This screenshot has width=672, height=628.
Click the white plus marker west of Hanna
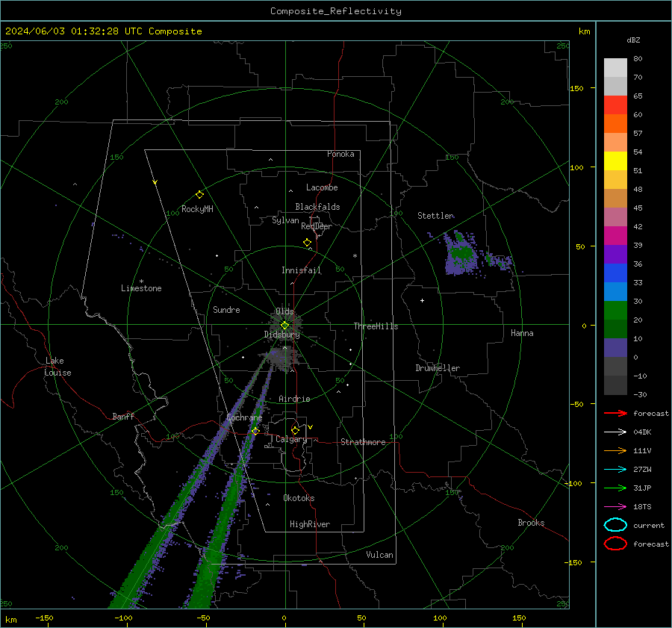[422, 300]
